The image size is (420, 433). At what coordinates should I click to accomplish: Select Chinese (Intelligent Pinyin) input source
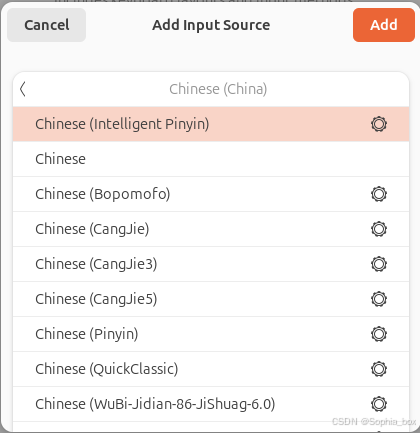pyautogui.click(x=211, y=124)
